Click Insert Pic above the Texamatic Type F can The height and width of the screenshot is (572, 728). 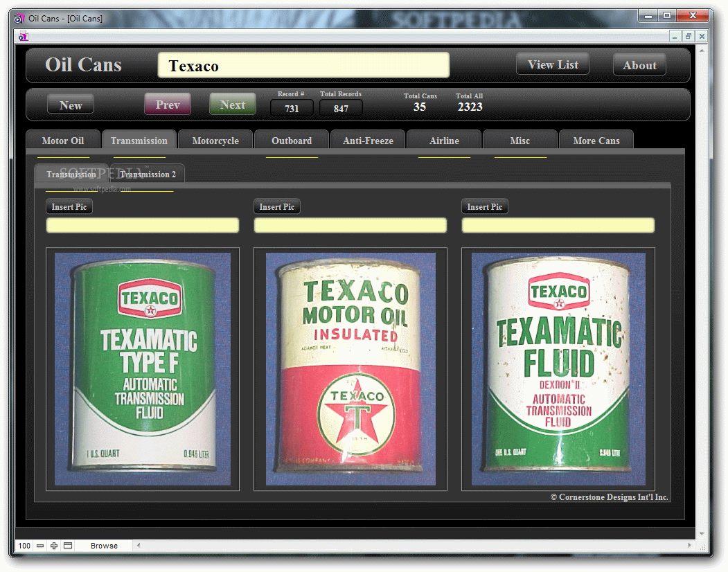pyautogui.click(x=69, y=206)
